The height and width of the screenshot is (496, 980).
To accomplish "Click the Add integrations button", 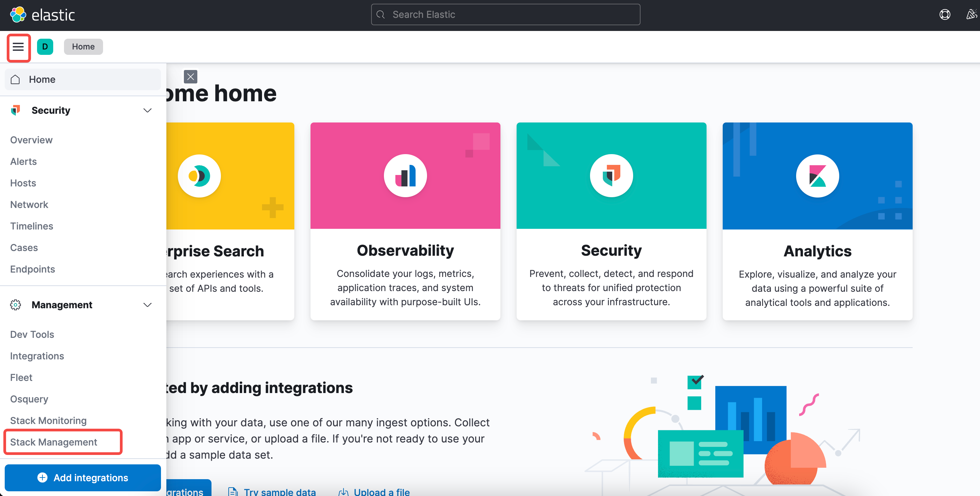I will pos(83,478).
